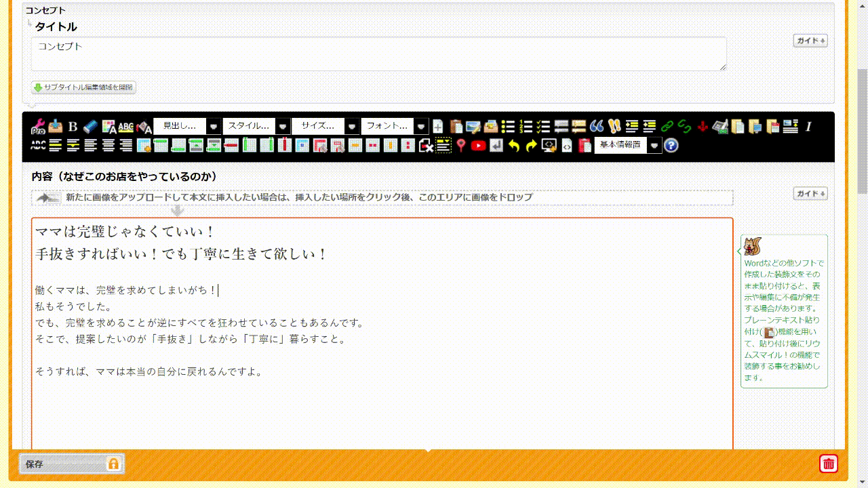Insert a hyperlink with green chain icon
This screenshot has height=488, width=868.
(667, 127)
